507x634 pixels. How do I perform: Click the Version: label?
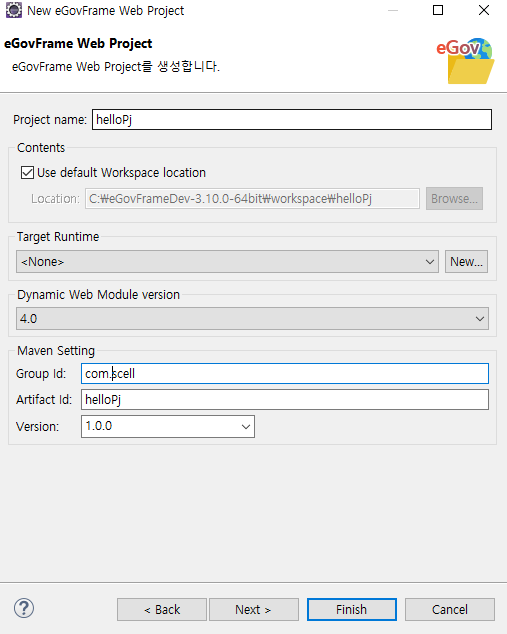(38, 427)
